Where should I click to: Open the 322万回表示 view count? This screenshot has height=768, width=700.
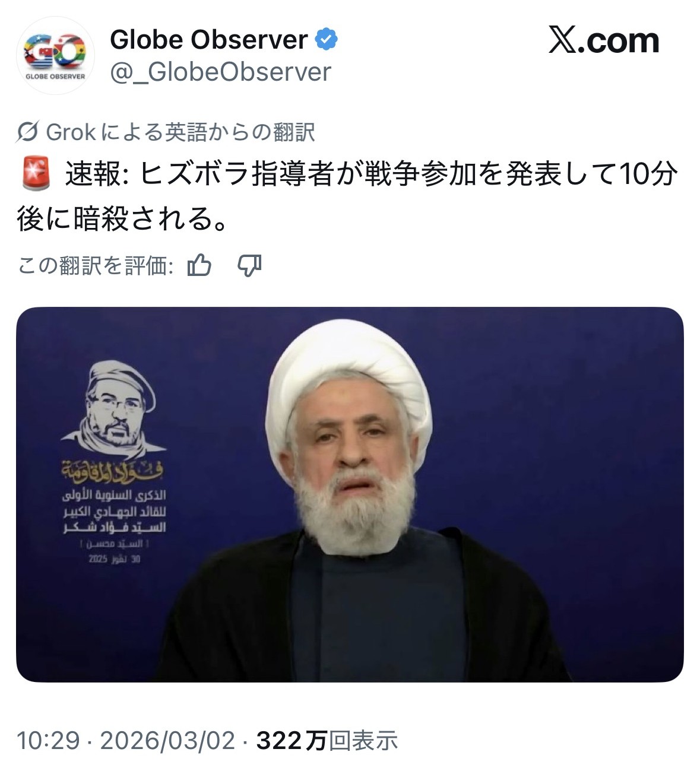tap(327, 740)
